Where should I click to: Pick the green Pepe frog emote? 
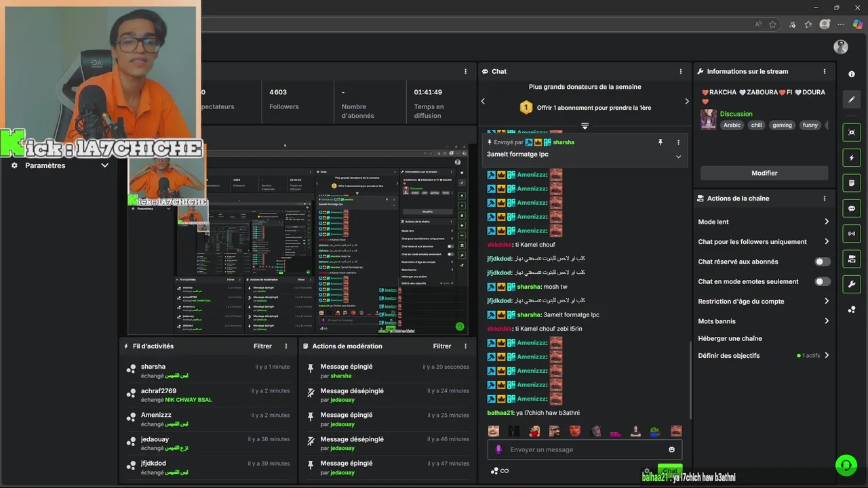(x=655, y=431)
